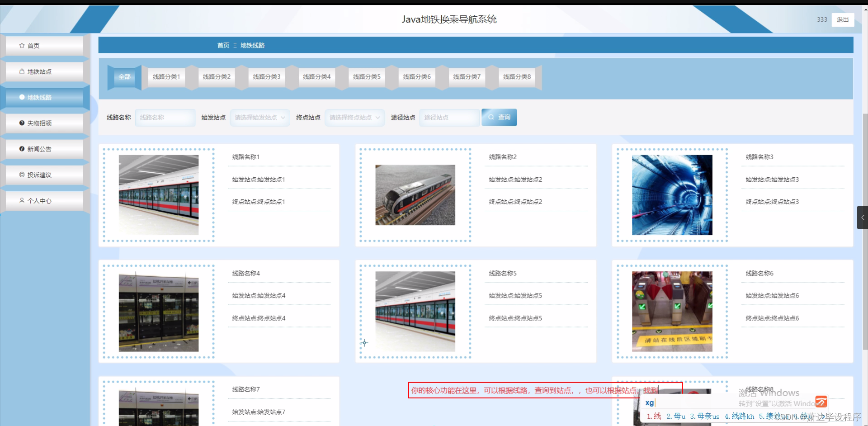Screen dimensions: 868x426
Task: Open the 线路名称4 station doors thumbnail
Action: (x=159, y=312)
